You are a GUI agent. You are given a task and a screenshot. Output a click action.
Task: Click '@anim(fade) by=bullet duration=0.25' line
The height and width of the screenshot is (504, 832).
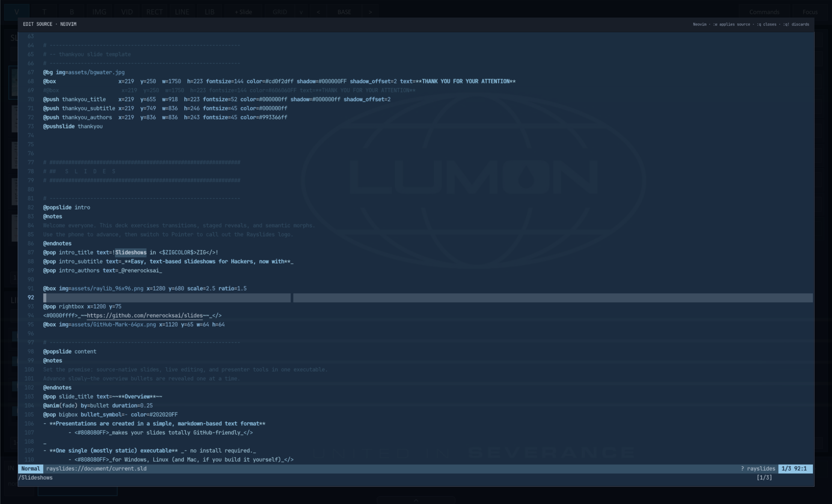(x=98, y=405)
